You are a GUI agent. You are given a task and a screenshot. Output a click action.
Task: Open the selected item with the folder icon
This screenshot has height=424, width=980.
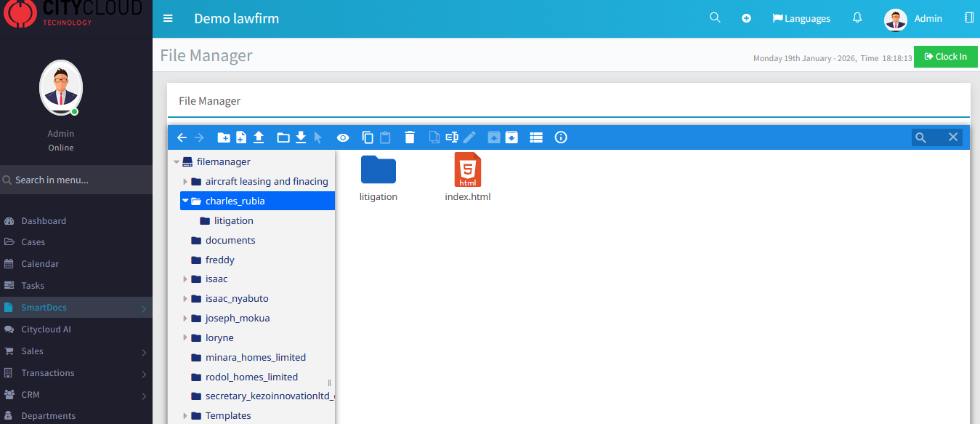[x=283, y=137]
